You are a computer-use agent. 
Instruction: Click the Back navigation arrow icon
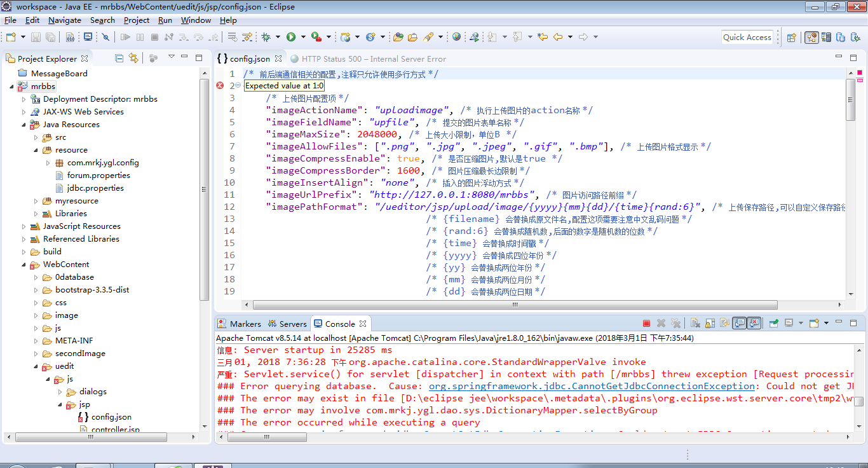(558, 37)
